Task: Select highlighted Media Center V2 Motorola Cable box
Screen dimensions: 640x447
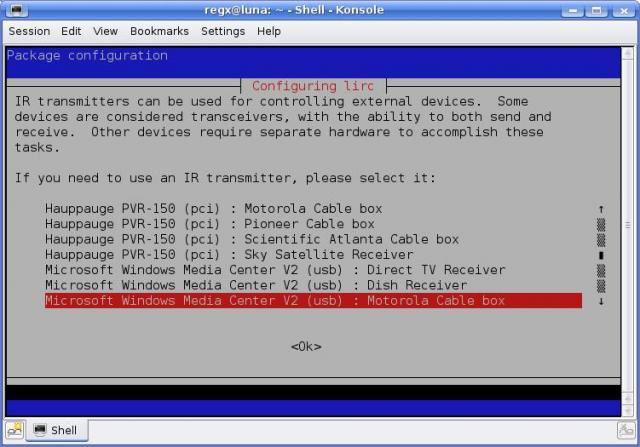Action: tap(313, 300)
